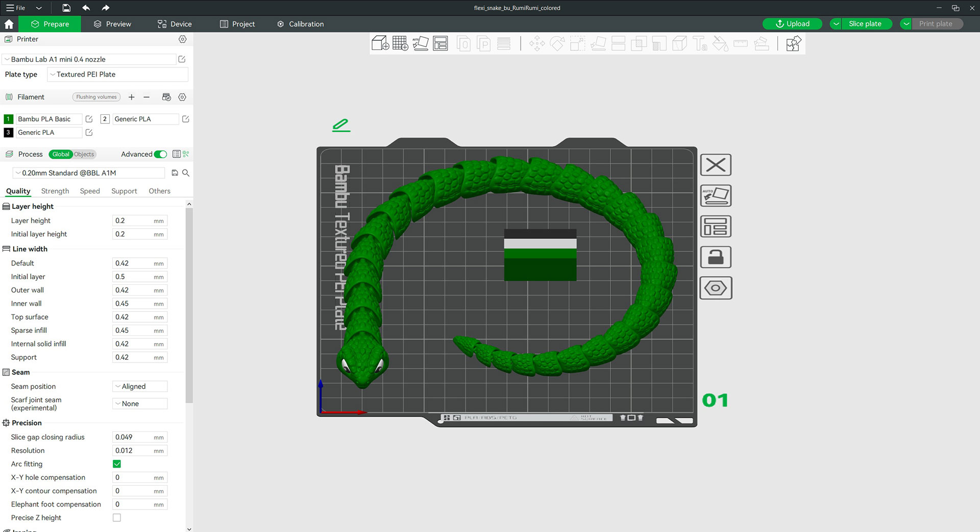Open printer settings gear icon
980x532 pixels.
tap(182, 39)
